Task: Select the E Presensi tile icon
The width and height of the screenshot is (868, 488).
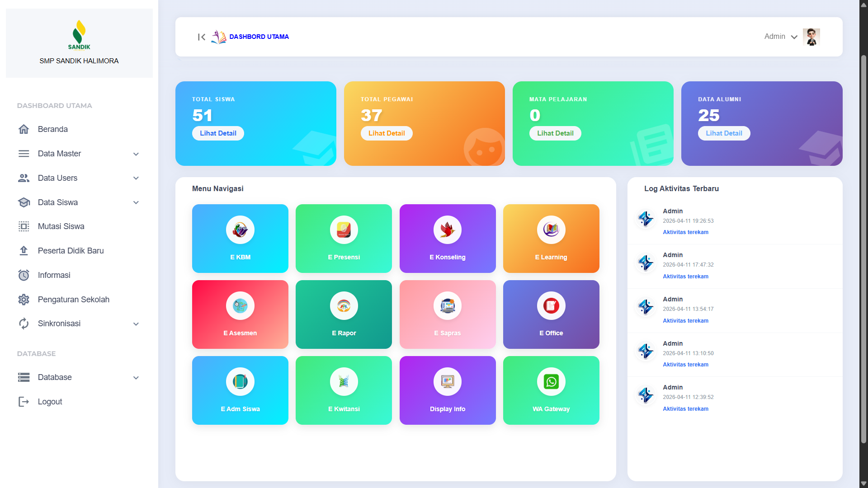Action: tap(344, 230)
